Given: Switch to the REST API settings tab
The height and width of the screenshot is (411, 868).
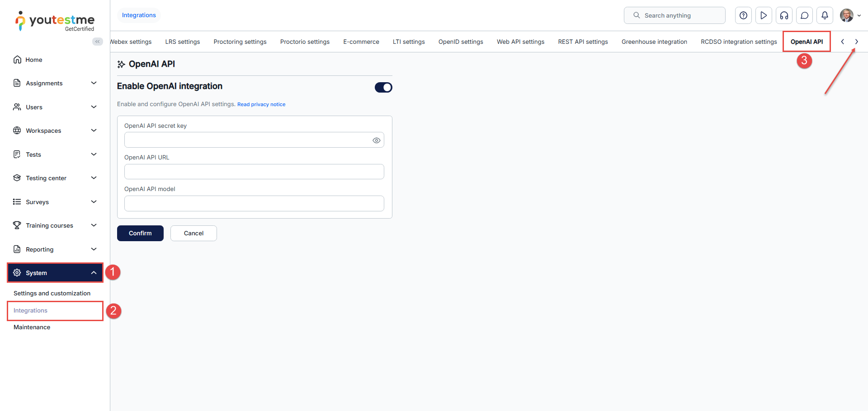Looking at the screenshot, I should (583, 42).
